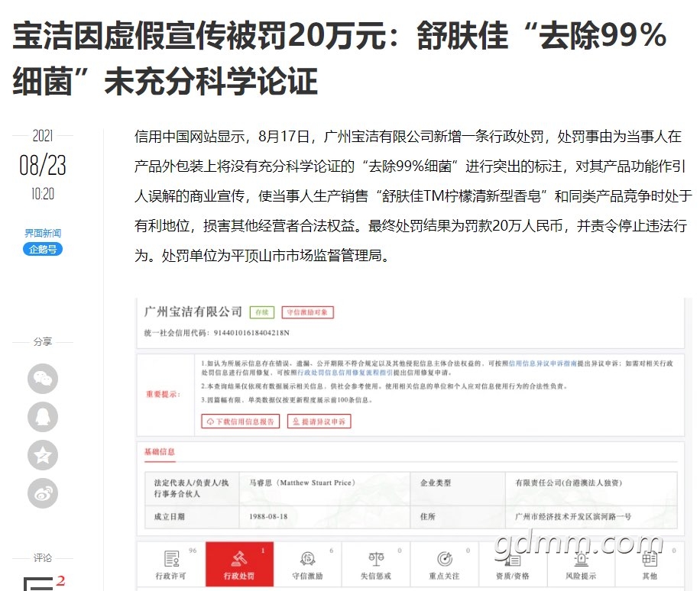The height and width of the screenshot is (591, 700).
Task: Share the article via WeChat icon
Action: [x=43, y=379]
